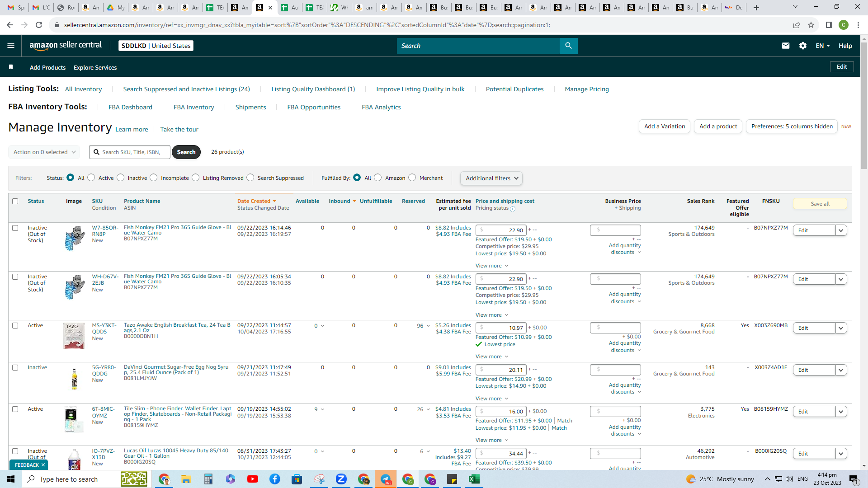
Task: Open the Action on 0 selected dropdown
Action: coord(44,152)
